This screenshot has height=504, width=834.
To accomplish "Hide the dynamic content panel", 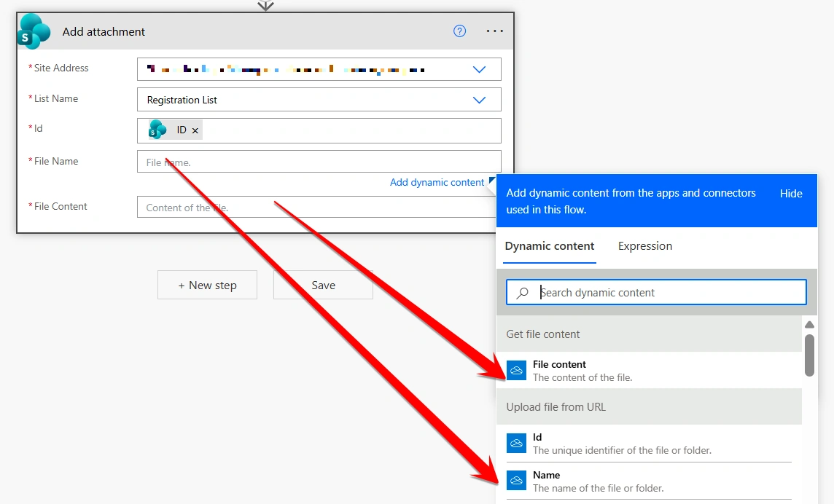I will coord(791,194).
